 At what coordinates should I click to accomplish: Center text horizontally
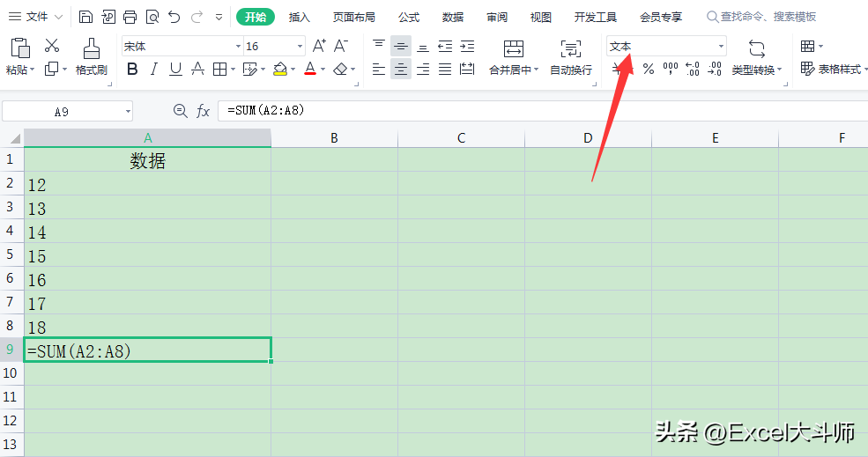(401, 70)
